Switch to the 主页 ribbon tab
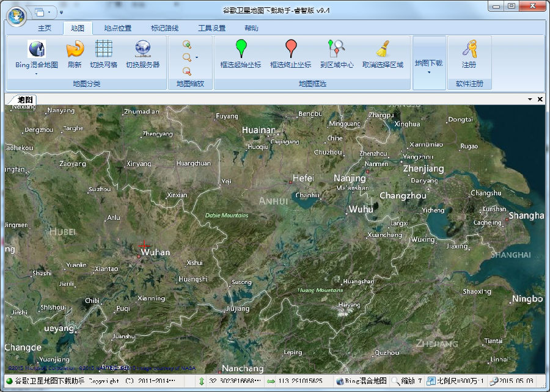 pos(45,28)
